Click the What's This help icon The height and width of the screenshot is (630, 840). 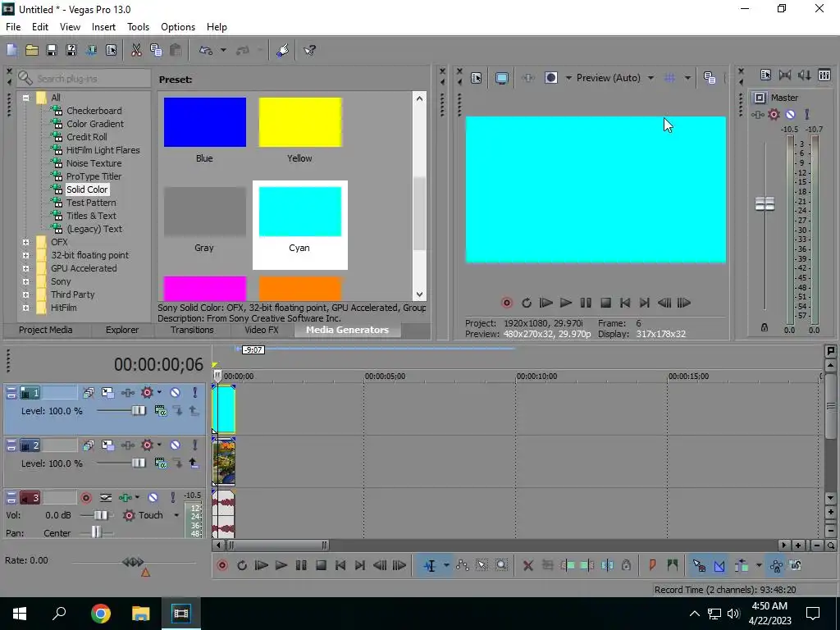point(309,50)
